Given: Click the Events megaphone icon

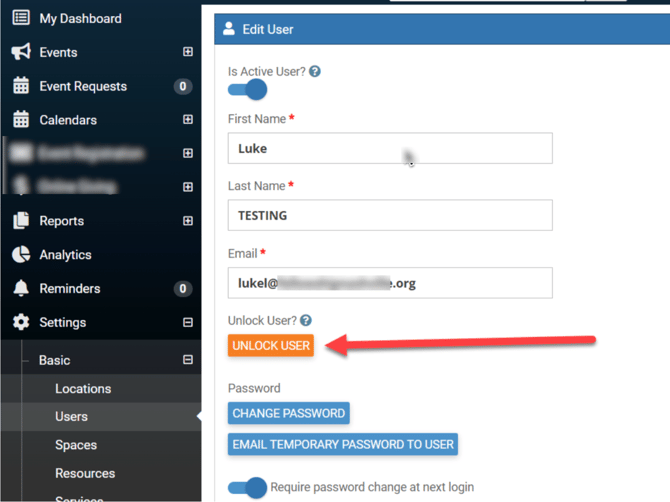Looking at the screenshot, I should 21,52.
